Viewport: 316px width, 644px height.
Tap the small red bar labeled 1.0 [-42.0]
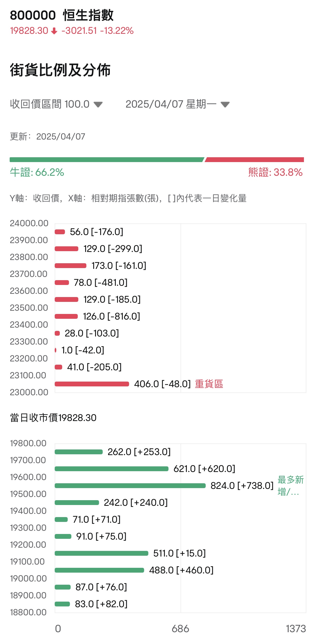coord(55,350)
